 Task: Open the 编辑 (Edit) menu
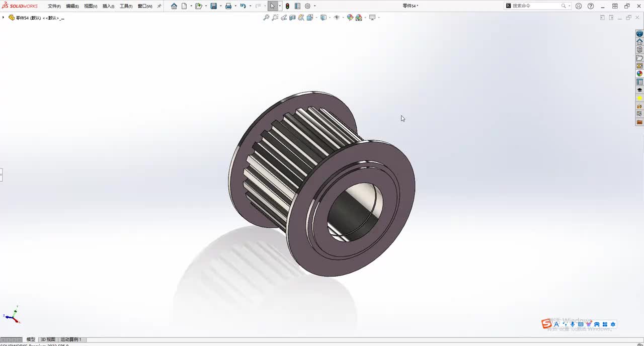[72, 6]
